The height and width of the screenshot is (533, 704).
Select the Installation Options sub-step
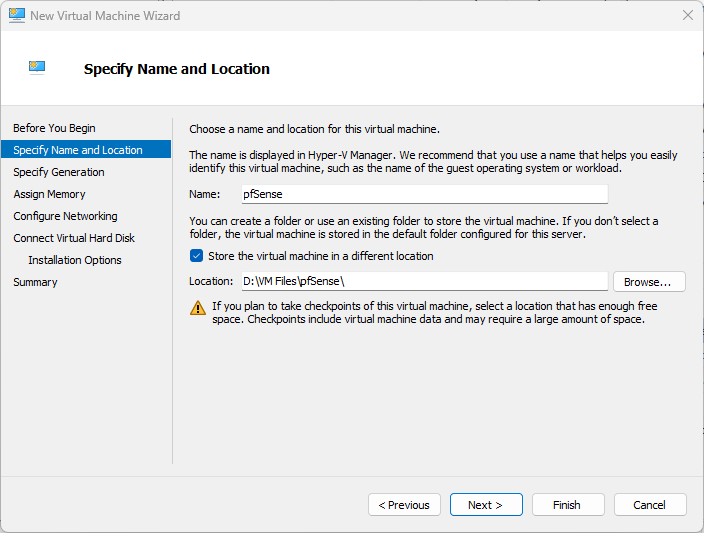pos(75,260)
